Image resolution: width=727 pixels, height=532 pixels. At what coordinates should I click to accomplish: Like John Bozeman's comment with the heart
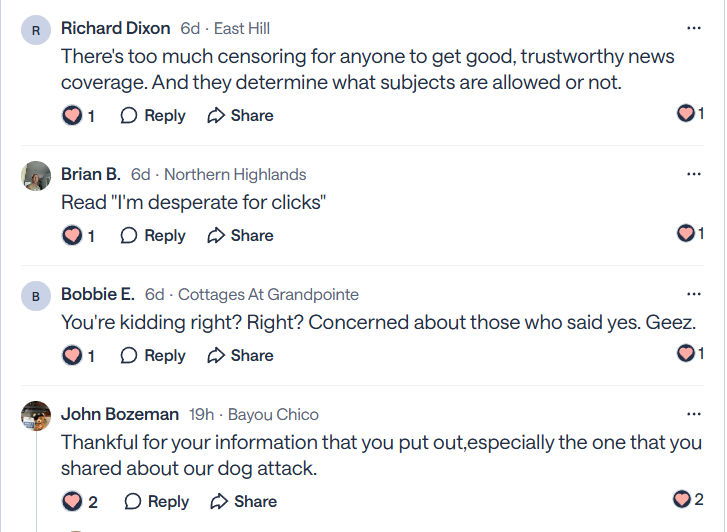[72, 502]
